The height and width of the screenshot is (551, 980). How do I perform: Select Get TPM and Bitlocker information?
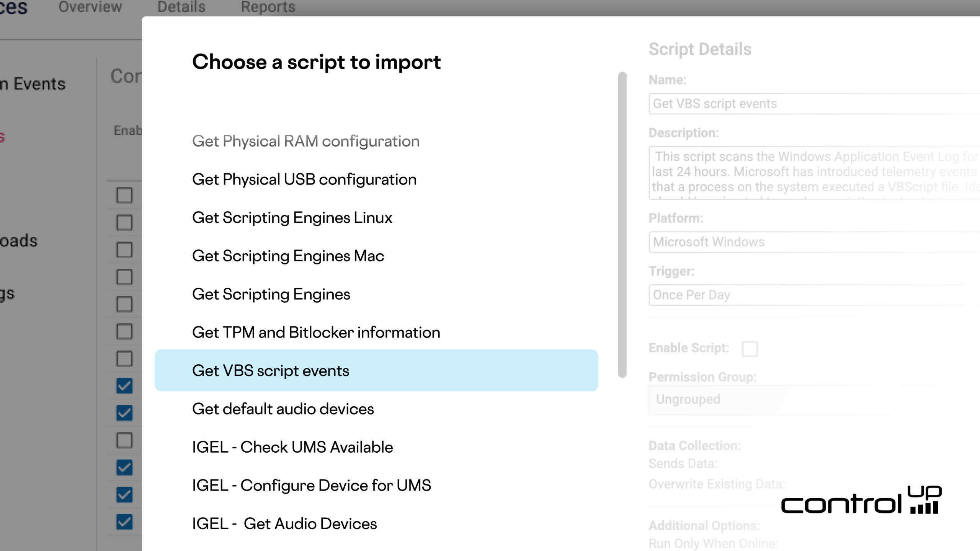click(315, 332)
